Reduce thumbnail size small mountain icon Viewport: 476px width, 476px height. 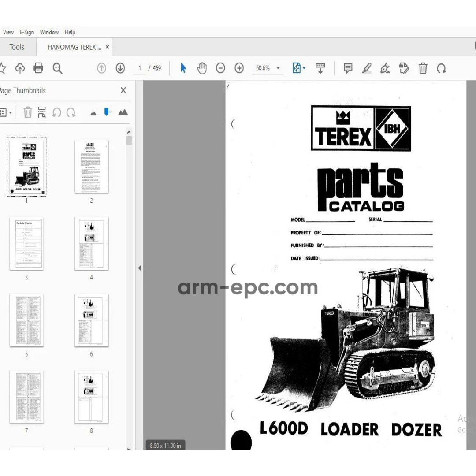[x=93, y=114]
